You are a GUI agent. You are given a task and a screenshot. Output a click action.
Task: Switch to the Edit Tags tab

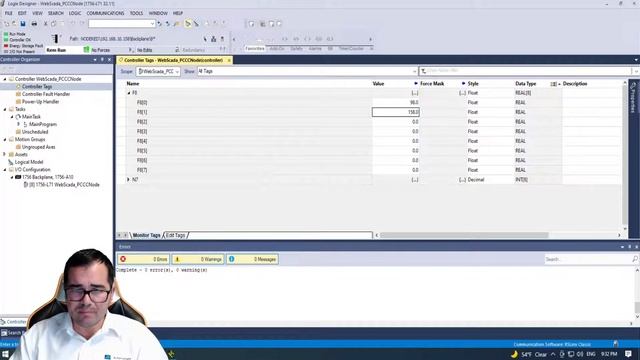(x=176, y=236)
